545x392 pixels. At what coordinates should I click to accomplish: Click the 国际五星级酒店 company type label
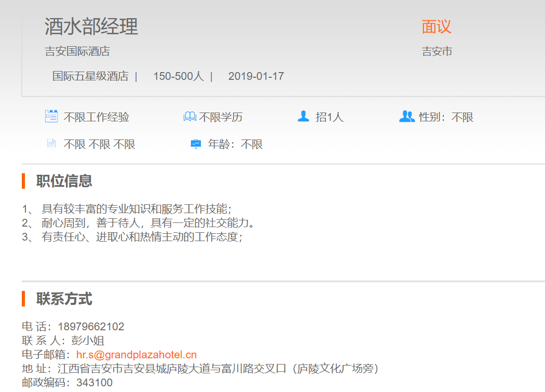pos(90,76)
